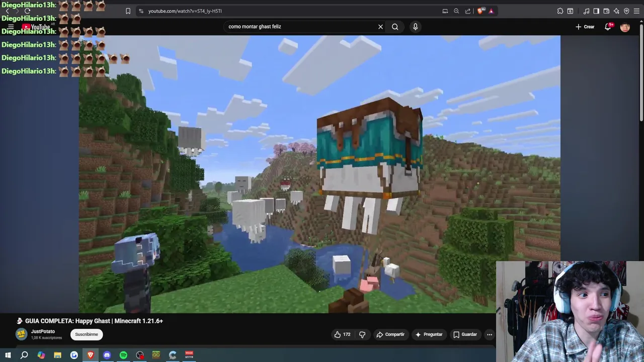The width and height of the screenshot is (644, 362).
Task: Open the Brave browser taskbar icon
Action: click(x=91, y=355)
